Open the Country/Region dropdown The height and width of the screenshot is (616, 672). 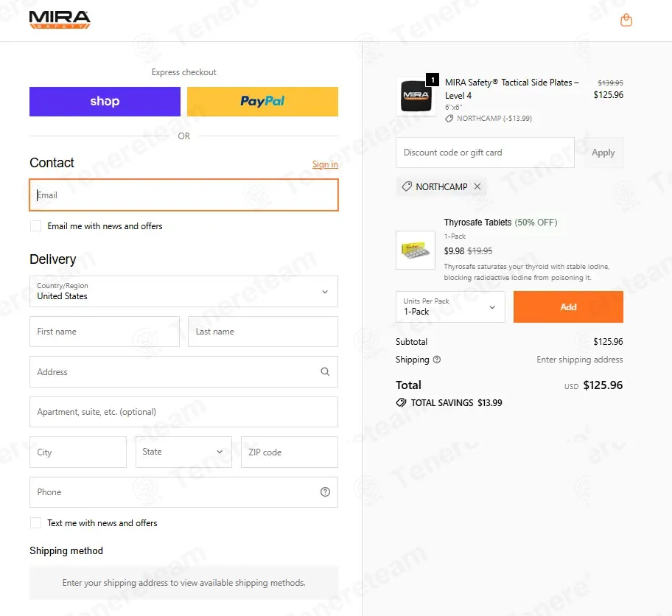point(184,292)
